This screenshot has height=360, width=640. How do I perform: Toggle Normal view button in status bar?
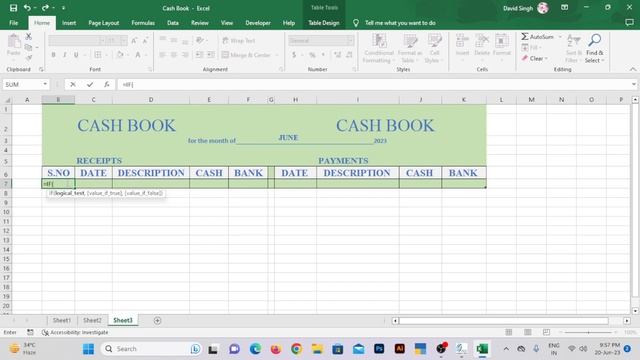[509, 332]
